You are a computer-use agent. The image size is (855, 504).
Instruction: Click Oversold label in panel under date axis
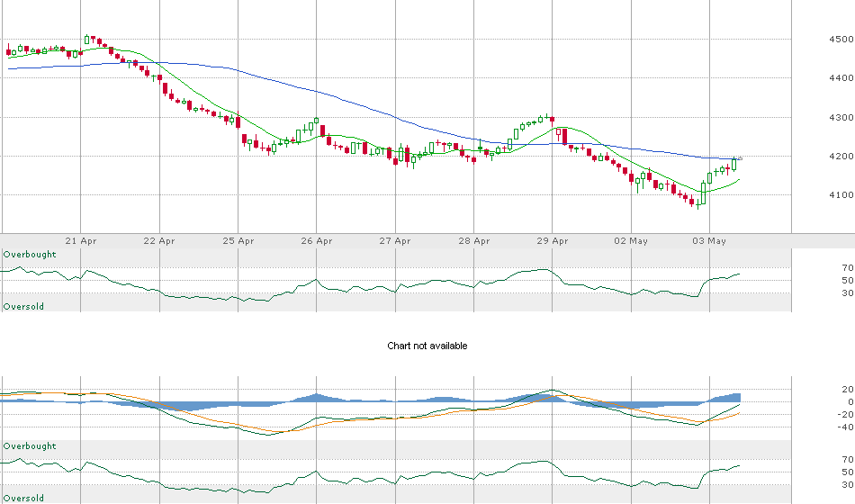point(23,307)
